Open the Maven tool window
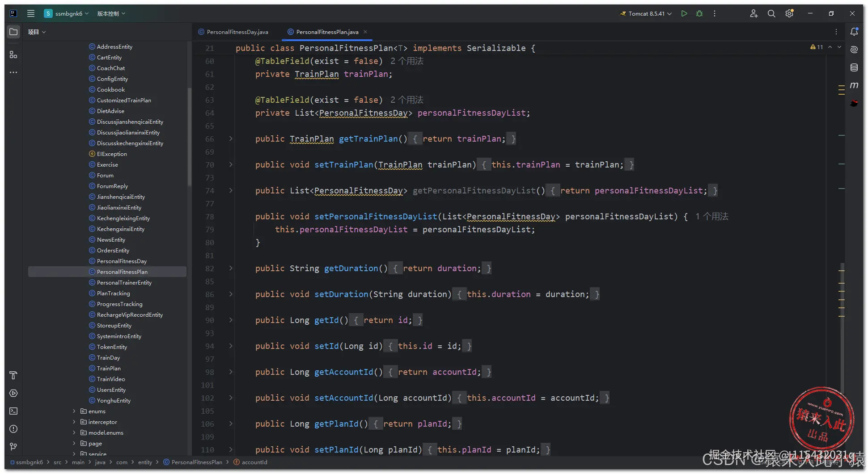868x474 pixels. (x=854, y=85)
